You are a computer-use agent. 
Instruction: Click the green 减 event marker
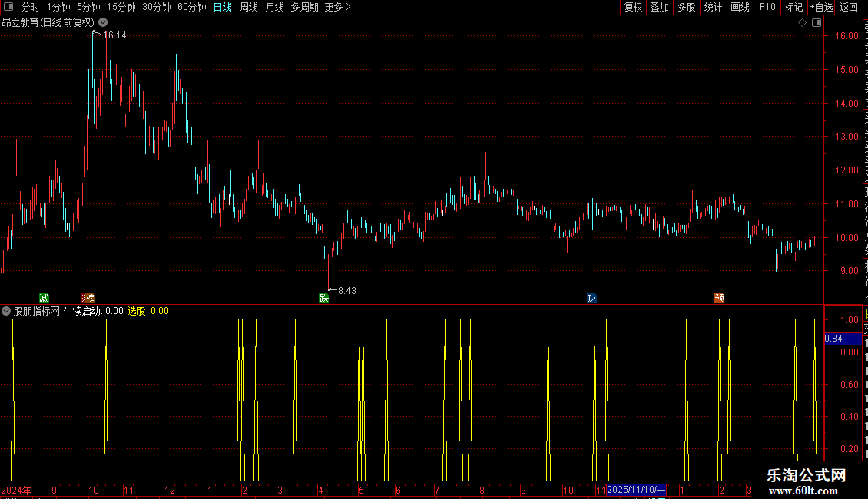point(45,298)
